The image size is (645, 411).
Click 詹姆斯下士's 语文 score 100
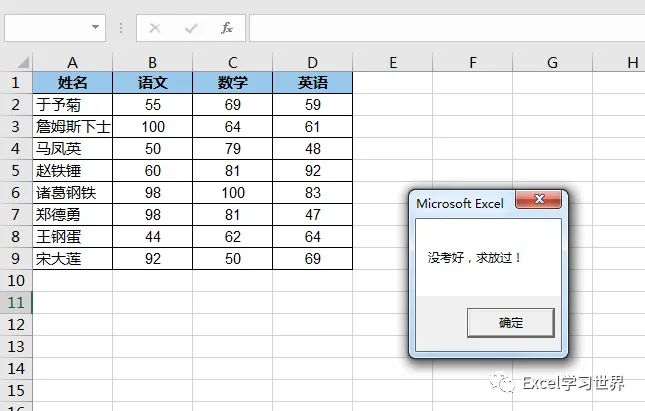tap(152, 127)
